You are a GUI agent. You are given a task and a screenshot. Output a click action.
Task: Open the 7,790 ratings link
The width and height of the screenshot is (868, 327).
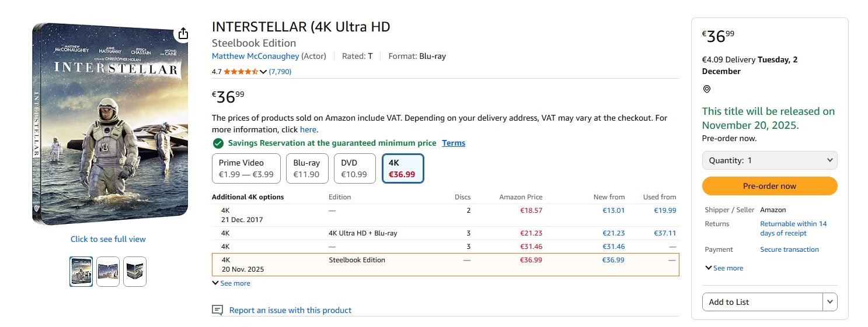280,72
